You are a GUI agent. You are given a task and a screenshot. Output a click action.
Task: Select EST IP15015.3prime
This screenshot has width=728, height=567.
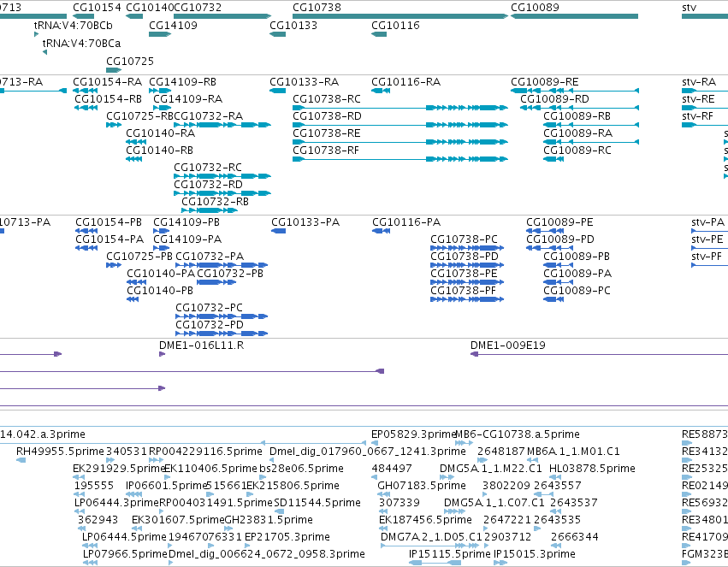pyautogui.click(x=535, y=554)
